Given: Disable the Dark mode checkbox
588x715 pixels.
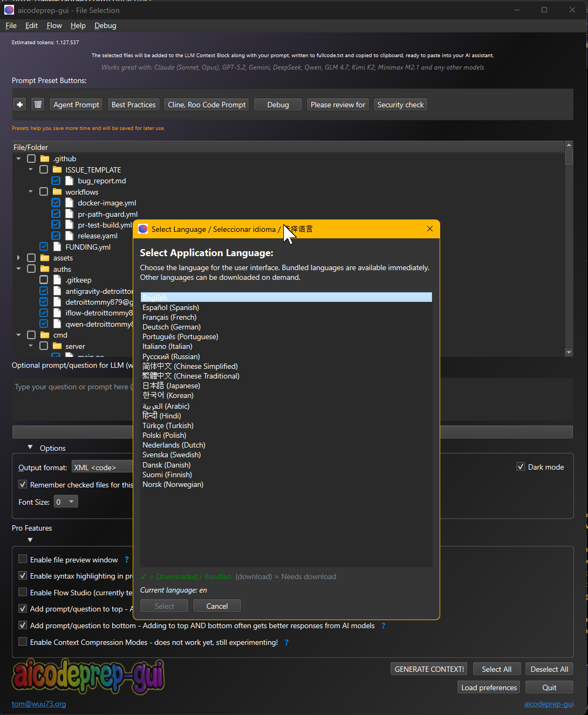Looking at the screenshot, I should [x=521, y=467].
